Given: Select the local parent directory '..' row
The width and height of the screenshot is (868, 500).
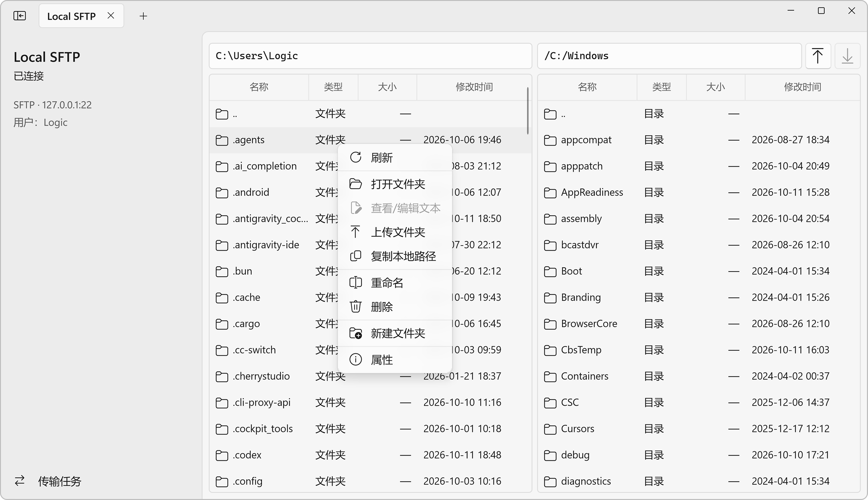Looking at the screenshot, I should tap(370, 114).
